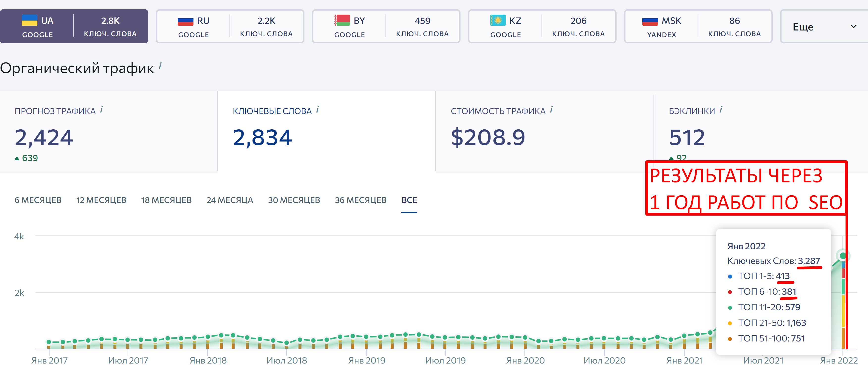Click the Kazakhstan flag icon
This screenshot has width=868, height=367.
(x=498, y=20)
